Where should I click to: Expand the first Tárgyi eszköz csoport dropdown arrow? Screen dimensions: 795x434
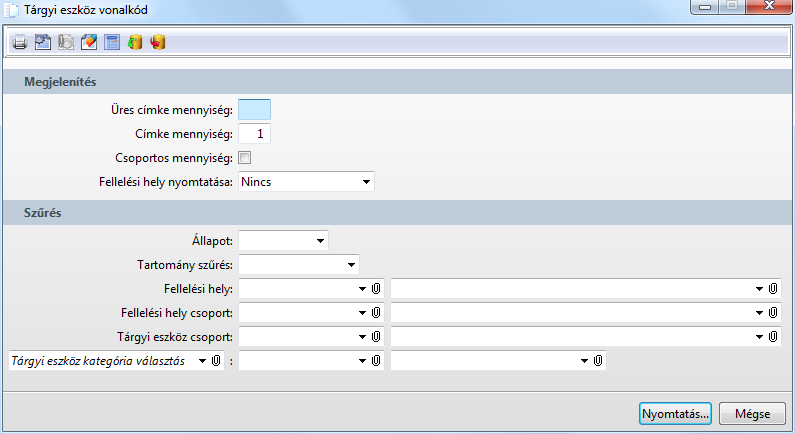point(362,337)
